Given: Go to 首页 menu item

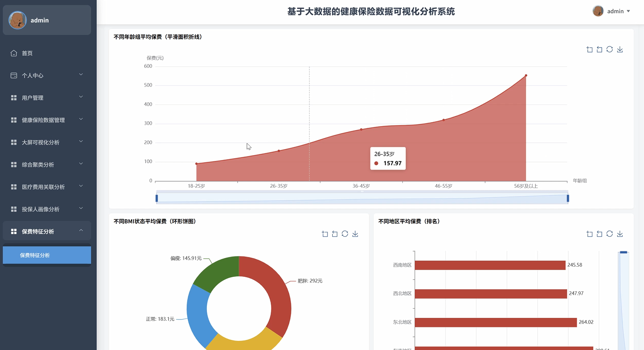Looking at the screenshot, I should [x=27, y=53].
